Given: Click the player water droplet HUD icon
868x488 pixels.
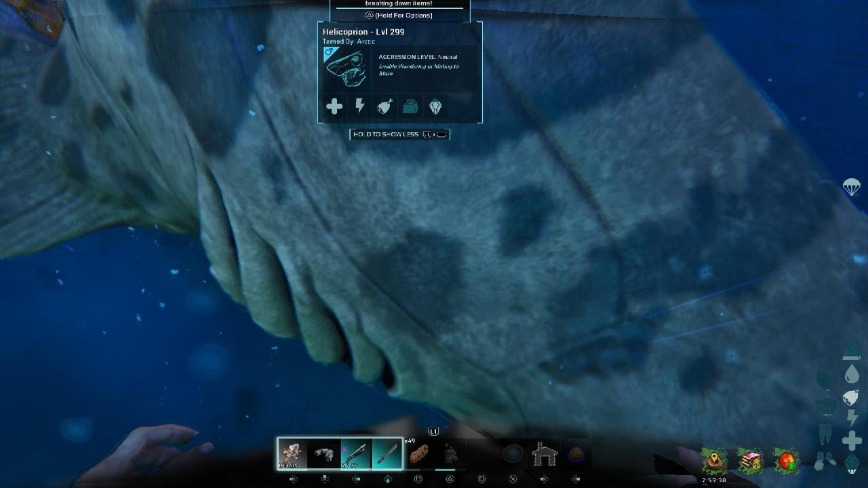Looking at the screenshot, I should click(852, 374).
